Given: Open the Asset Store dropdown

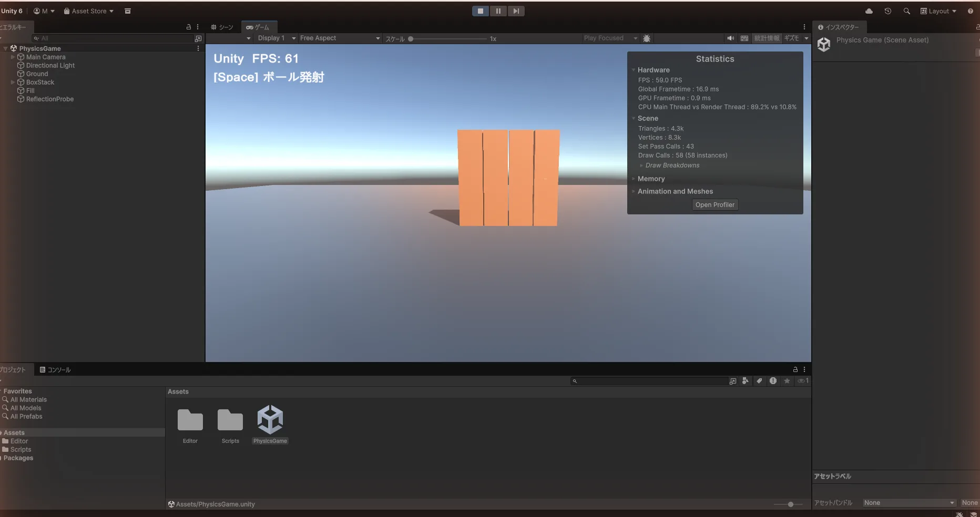Looking at the screenshot, I should [89, 11].
